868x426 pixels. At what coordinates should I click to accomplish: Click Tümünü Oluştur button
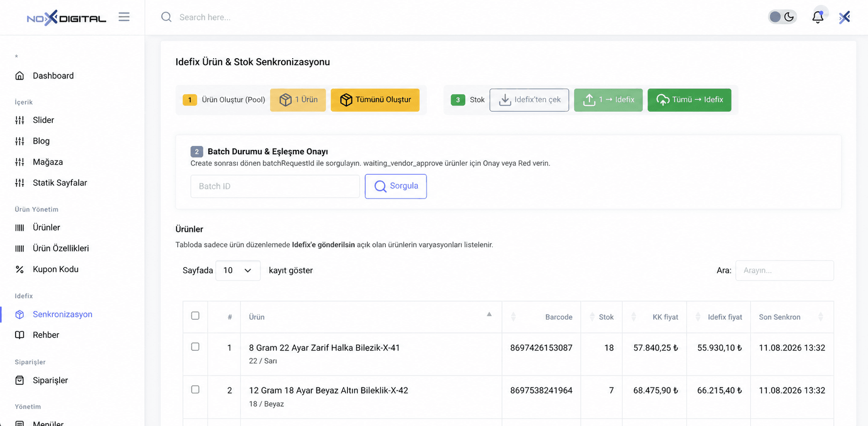[375, 100]
